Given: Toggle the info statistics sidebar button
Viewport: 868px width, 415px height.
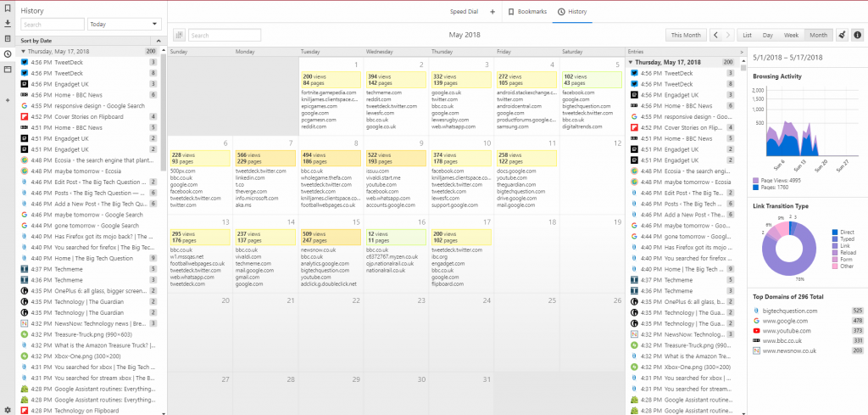Looking at the screenshot, I should (x=858, y=35).
